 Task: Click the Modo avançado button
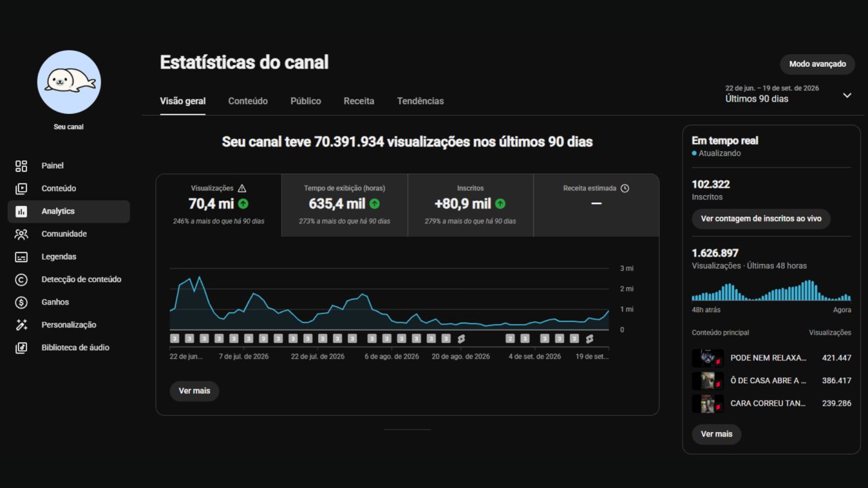coord(817,64)
